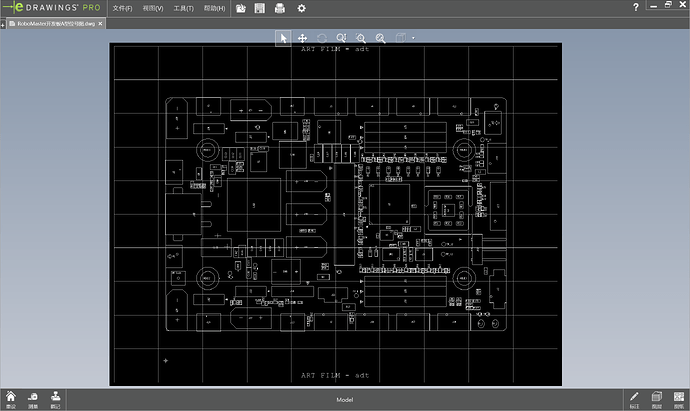This screenshot has width=690, height=411.
Task: Expand the 帮助(H) menu
Action: tap(214, 8)
